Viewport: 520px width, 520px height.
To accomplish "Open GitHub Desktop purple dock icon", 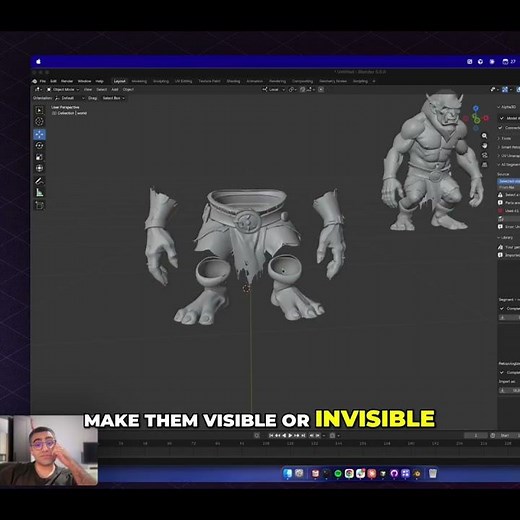I will pyautogui.click(x=394, y=473).
